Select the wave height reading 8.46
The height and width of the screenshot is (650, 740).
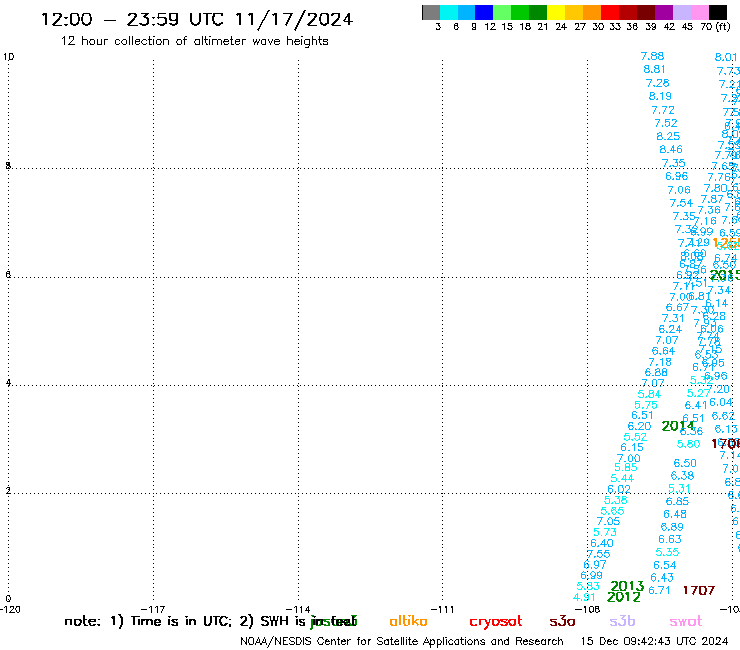click(x=671, y=150)
